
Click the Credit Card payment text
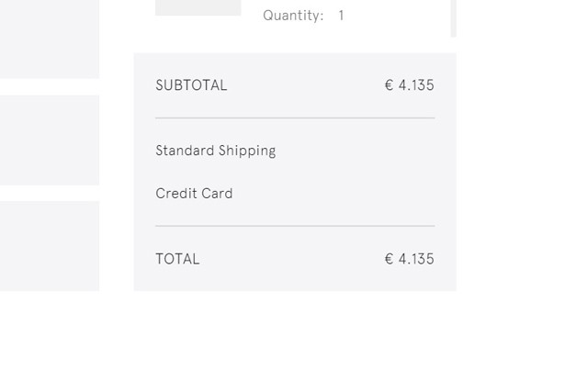coord(194,194)
